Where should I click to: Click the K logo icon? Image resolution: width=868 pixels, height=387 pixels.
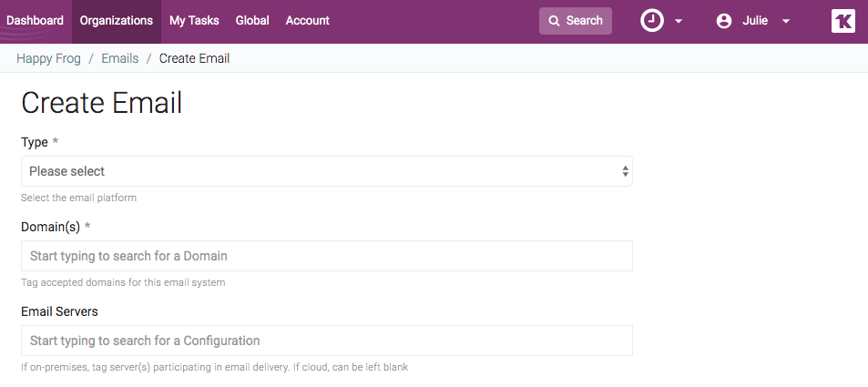(x=843, y=21)
